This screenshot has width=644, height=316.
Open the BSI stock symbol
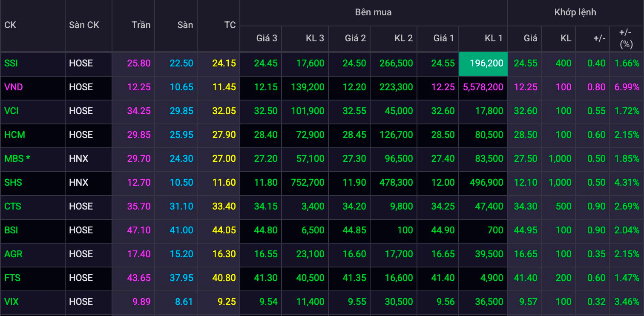click(x=11, y=230)
